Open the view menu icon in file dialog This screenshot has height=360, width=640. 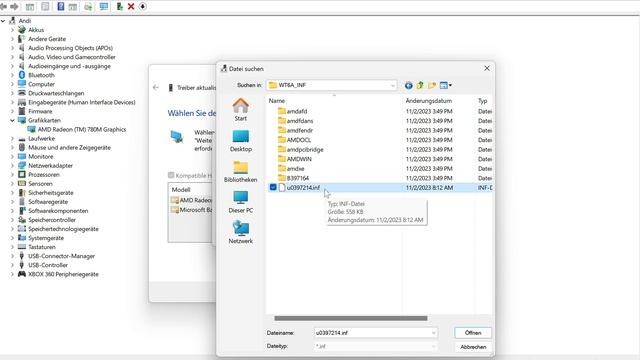pos(445,85)
